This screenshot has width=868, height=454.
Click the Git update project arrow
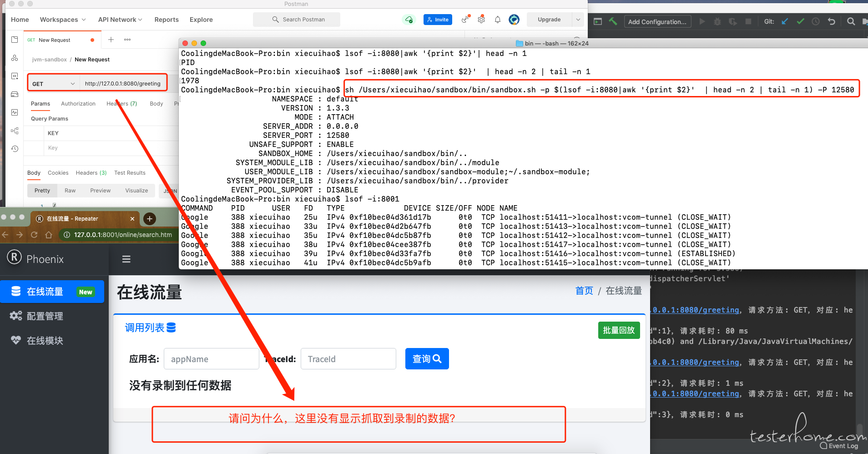tap(785, 21)
